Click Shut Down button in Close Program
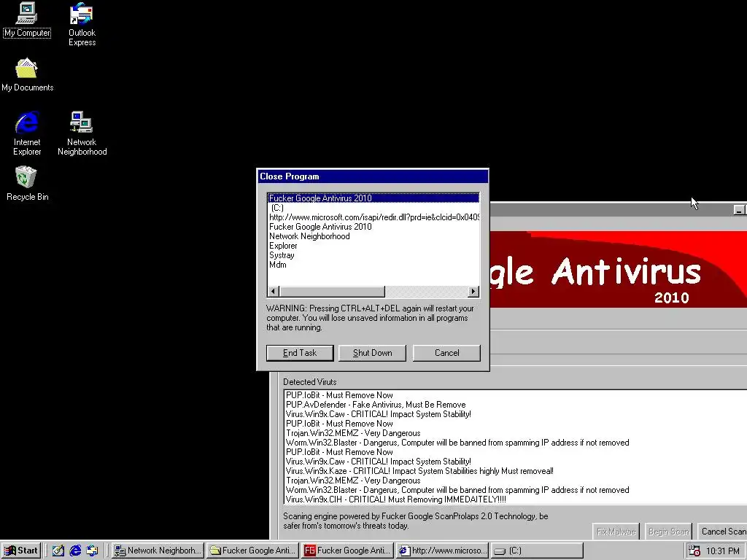Image resolution: width=747 pixels, height=560 pixels. pos(372,353)
